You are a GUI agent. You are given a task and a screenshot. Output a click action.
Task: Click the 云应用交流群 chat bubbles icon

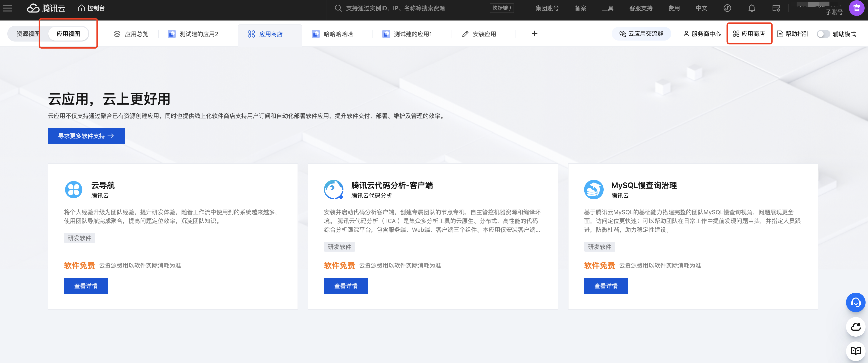[x=623, y=34]
